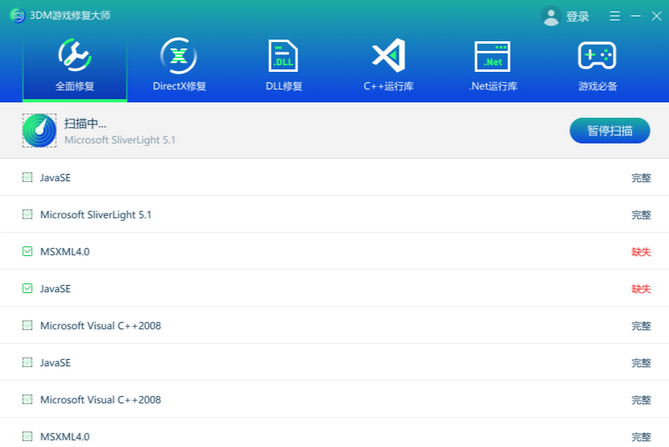Click the 3DM logo in title bar
The width and height of the screenshot is (669, 447).
(14, 16)
